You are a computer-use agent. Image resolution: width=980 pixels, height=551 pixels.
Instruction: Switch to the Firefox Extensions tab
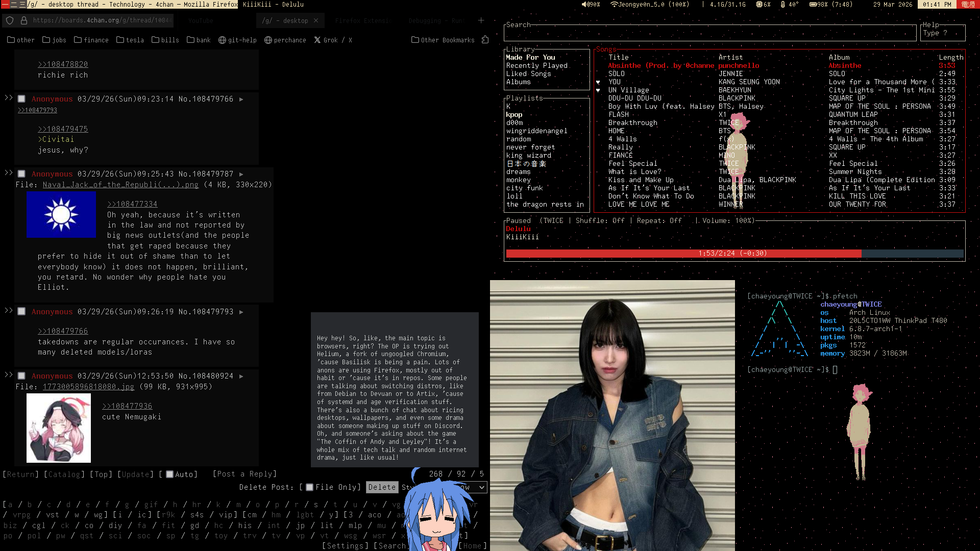click(363, 20)
